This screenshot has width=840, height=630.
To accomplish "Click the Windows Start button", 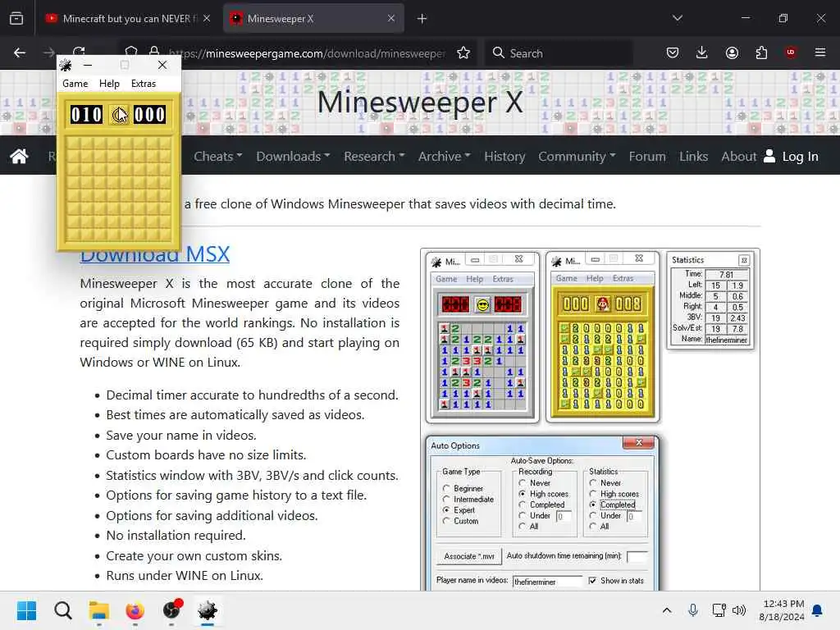I will coord(27,610).
